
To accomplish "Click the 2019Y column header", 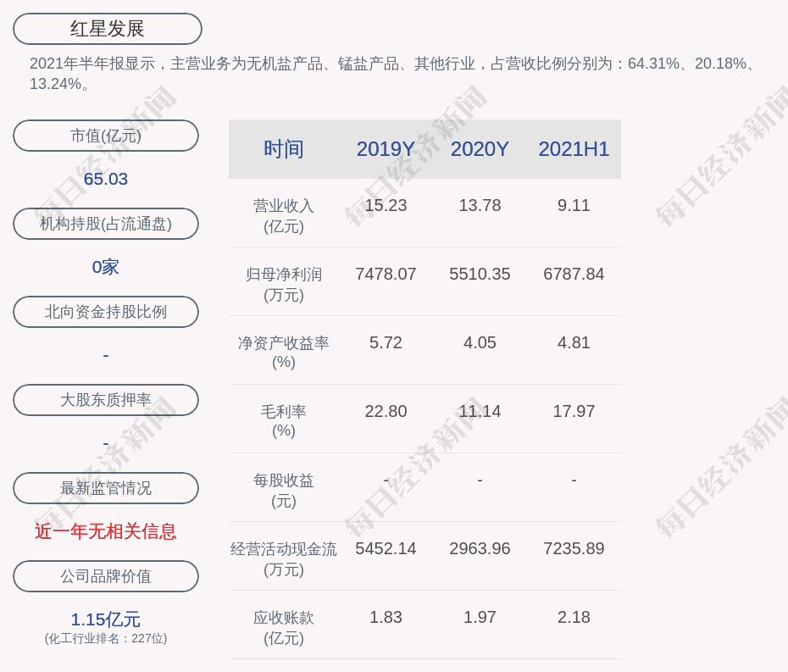I will (x=386, y=149).
